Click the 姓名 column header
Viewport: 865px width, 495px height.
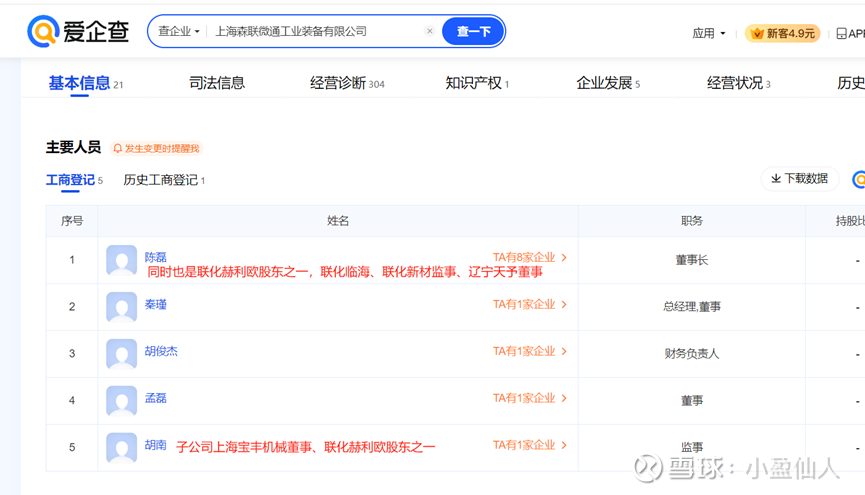(338, 221)
